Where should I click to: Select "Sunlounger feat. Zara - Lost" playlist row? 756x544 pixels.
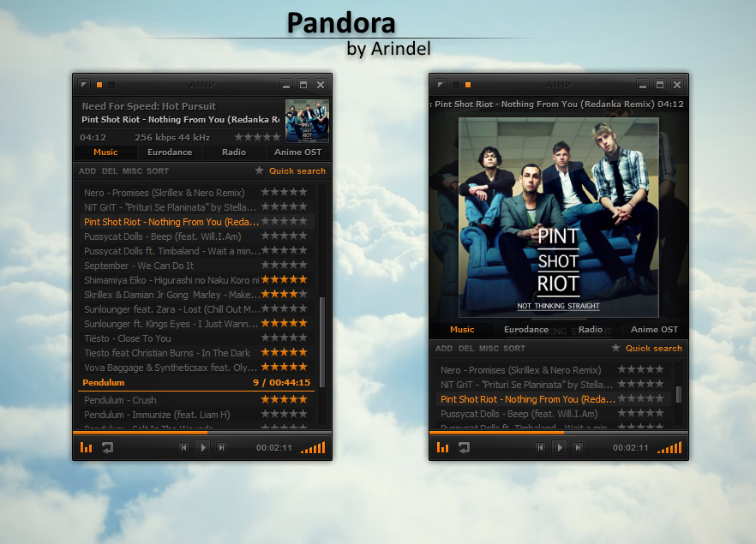click(x=196, y=309)
